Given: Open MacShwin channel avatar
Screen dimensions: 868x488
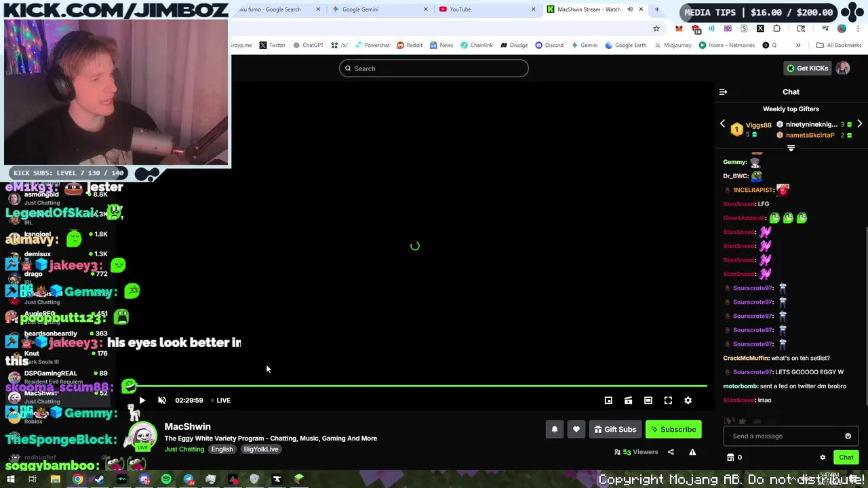Looking at the screenshot, I should tap(143, 436).
